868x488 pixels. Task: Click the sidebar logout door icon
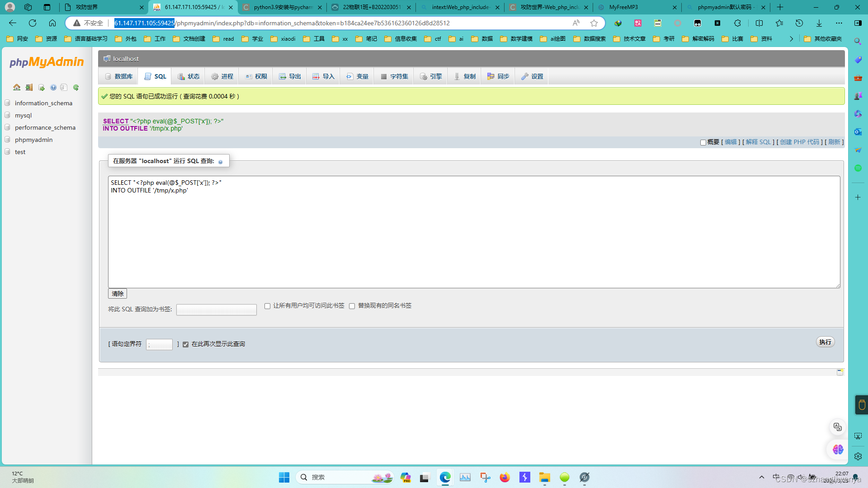pos(29,87)
